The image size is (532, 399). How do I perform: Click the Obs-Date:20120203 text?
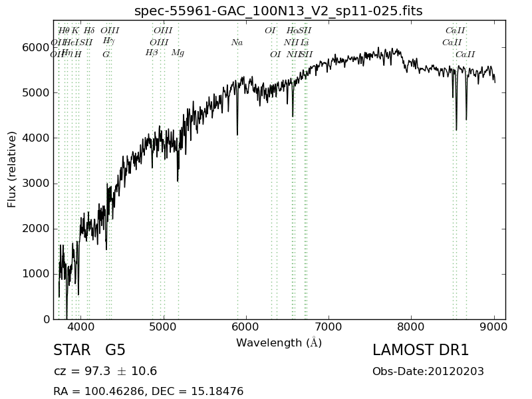pyautogui.click(x=428, y=371)
